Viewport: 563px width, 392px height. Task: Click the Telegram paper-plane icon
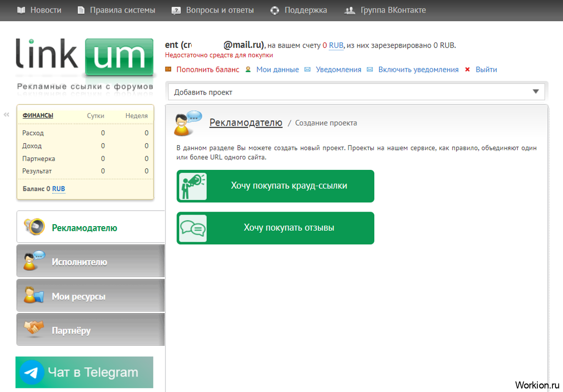(32, 372)
